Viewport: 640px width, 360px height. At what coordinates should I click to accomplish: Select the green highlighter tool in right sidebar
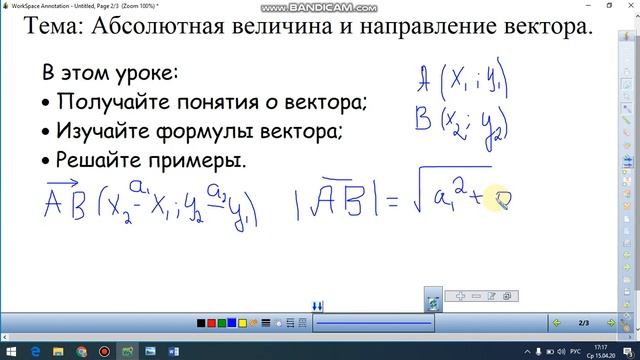click(x=627, y=120)
